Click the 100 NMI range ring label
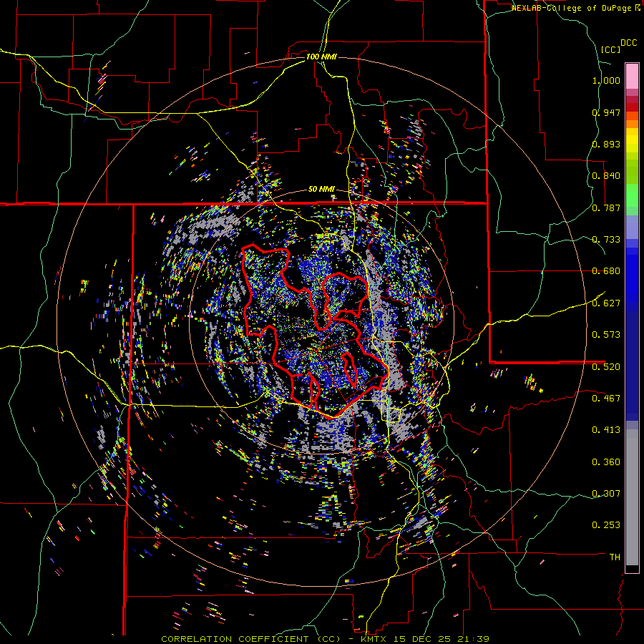Screen dimensions: 644x644 321,57
